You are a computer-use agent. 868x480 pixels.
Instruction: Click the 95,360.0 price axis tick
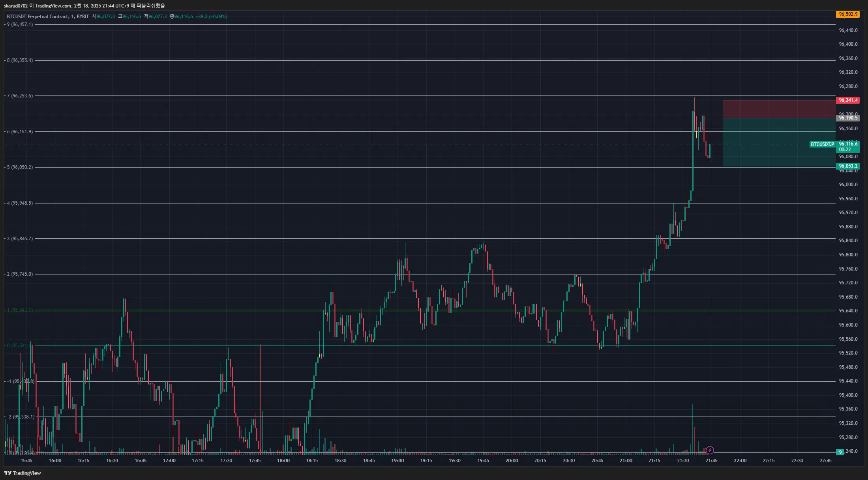(848, 409)
